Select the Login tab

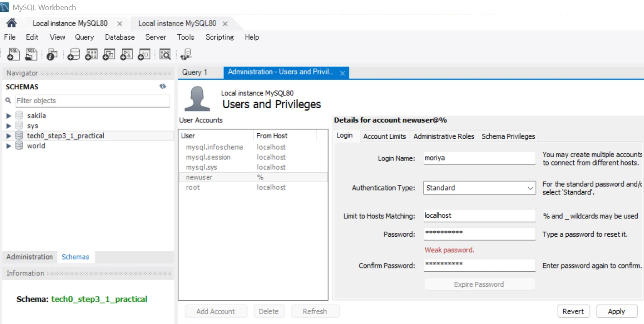click(345, 136)
